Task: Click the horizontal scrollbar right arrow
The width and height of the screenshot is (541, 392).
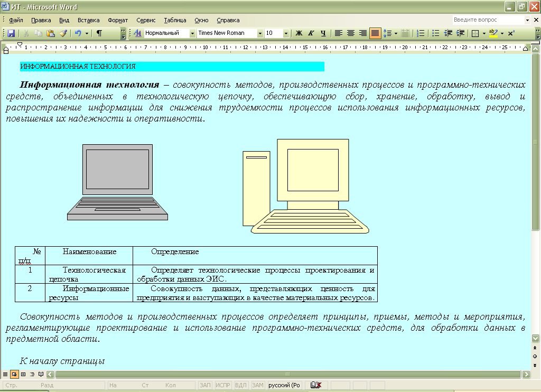Action: point(526,374)
